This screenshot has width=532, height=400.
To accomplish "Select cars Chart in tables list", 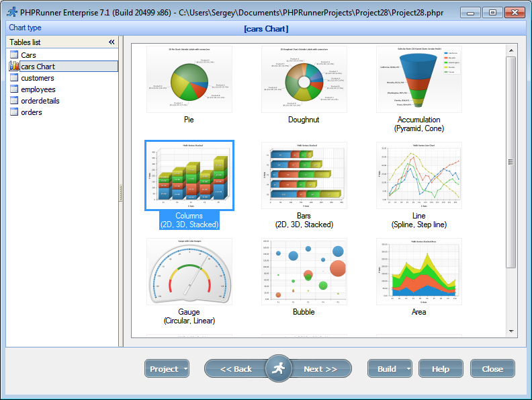I will (x=63, y=66).
